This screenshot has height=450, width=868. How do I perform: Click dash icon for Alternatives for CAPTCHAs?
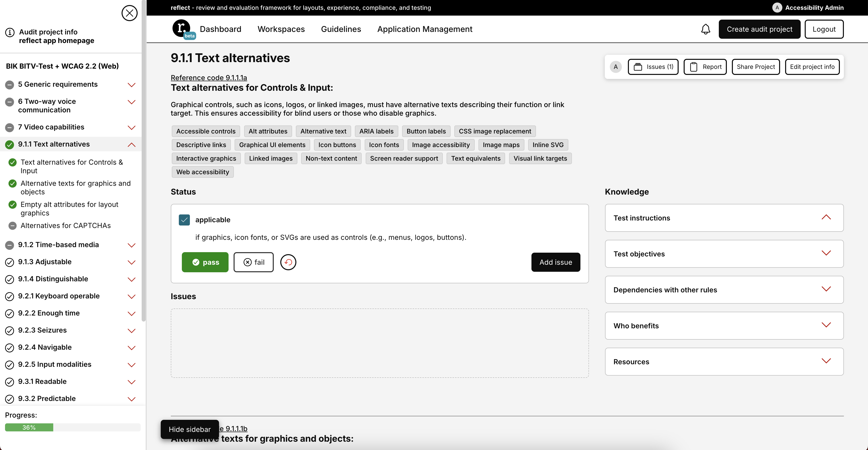pos(13,226)
